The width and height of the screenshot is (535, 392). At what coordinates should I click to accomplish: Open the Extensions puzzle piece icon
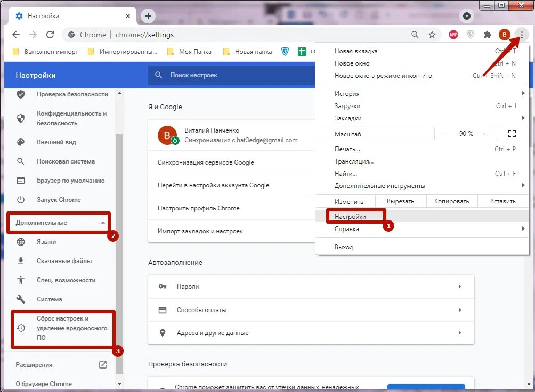pyautogui.click(x=488, y=35)
